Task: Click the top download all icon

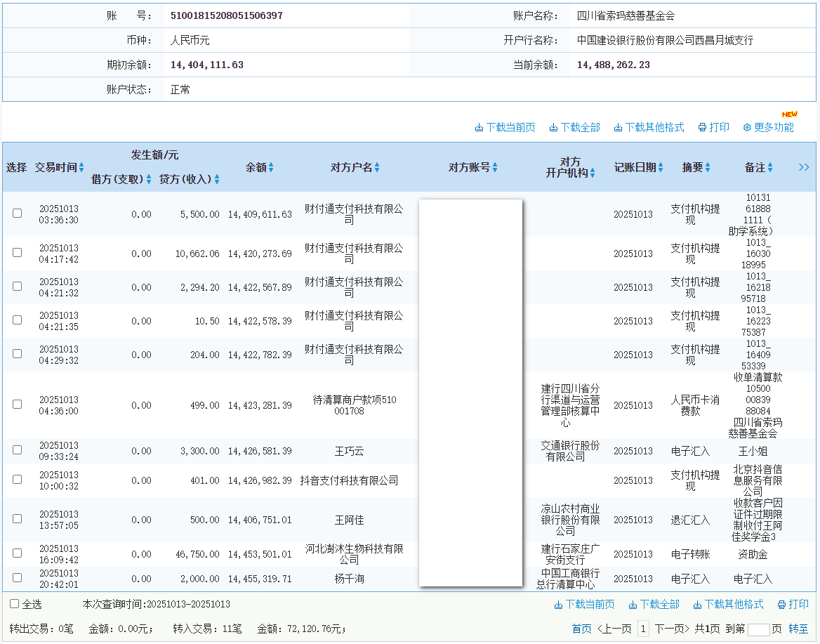Action: coord(553,128)
